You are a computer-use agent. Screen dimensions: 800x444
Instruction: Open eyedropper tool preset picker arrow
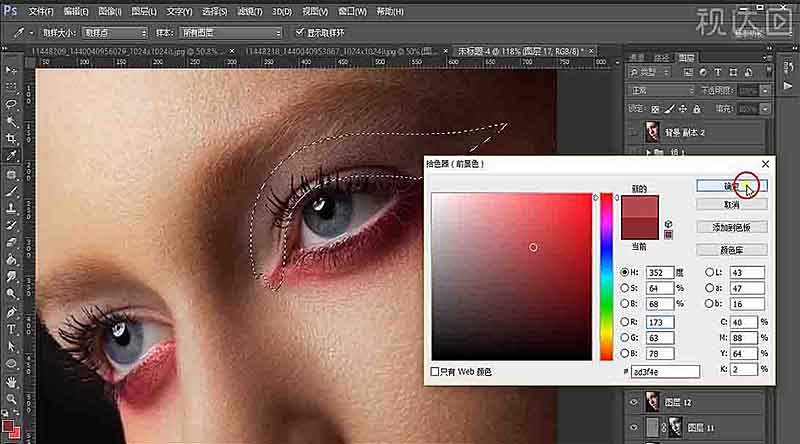(31, 33)
